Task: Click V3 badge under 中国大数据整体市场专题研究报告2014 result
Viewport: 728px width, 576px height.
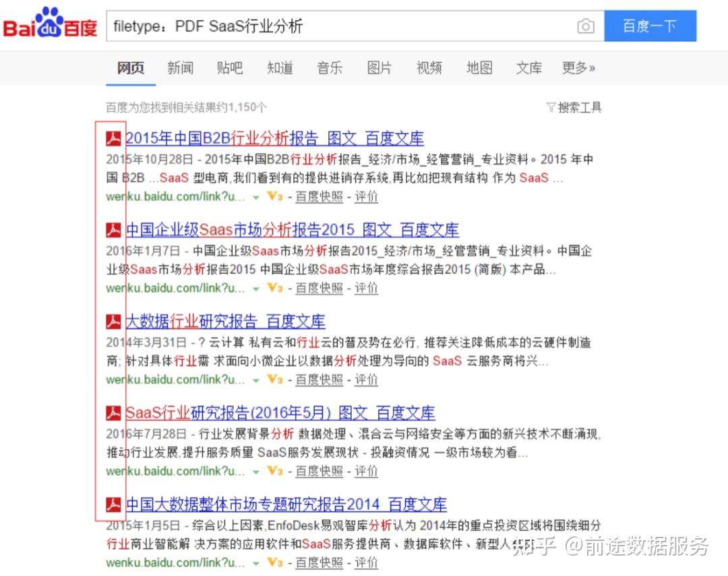Action: [275, 563]
